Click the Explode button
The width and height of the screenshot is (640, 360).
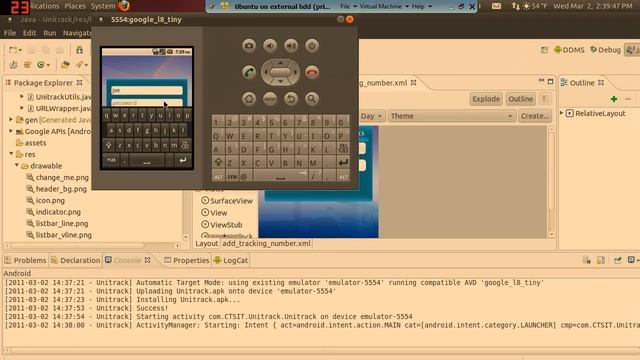(486, 99)
